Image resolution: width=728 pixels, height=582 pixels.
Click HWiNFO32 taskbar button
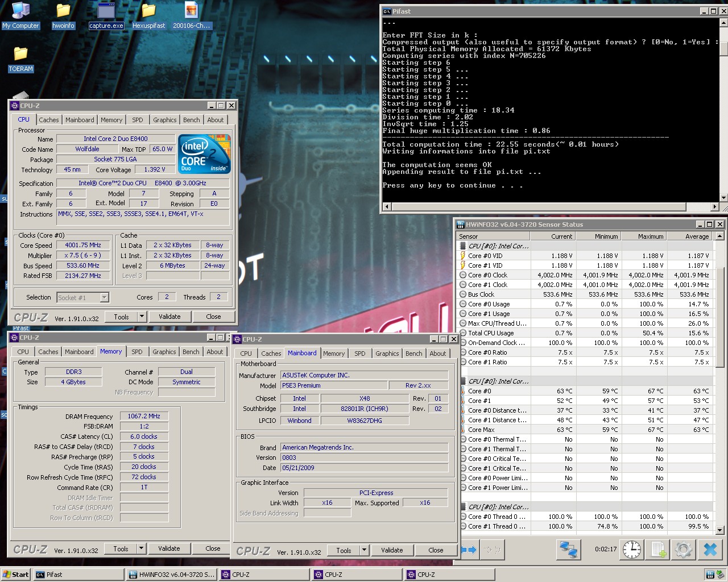pos(172,575)
